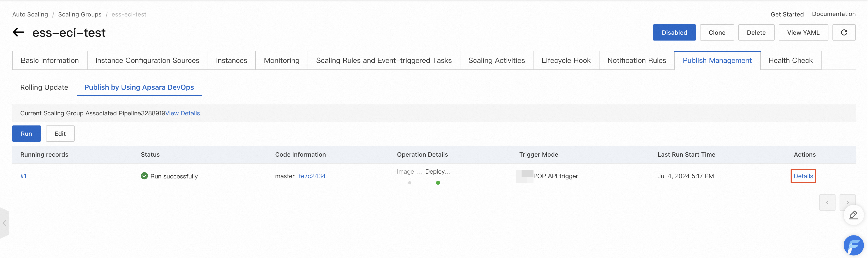Click the green Deploy stage dot
The image size is (868, 258).
[x=438, y=183]
